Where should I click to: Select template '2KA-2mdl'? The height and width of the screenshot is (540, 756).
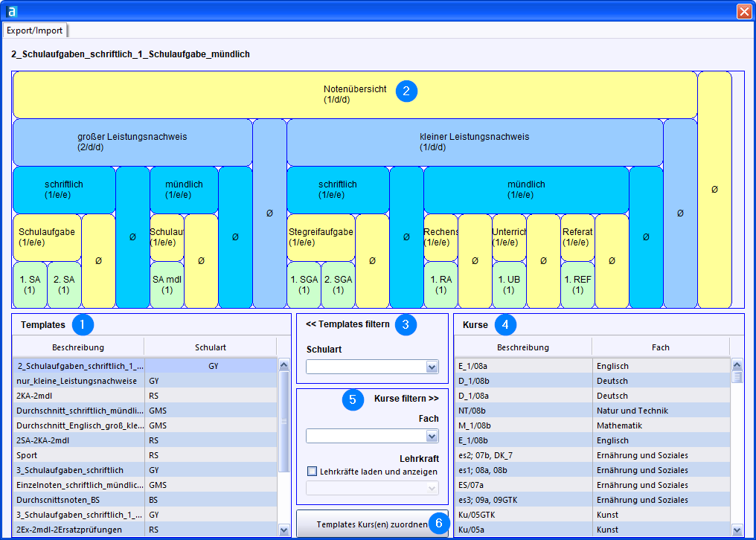144,396
